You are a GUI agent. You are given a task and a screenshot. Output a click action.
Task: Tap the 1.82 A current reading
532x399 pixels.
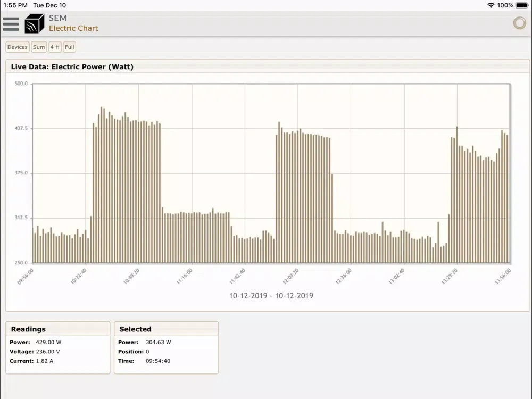pyautogui.click(x=45, y=361)
